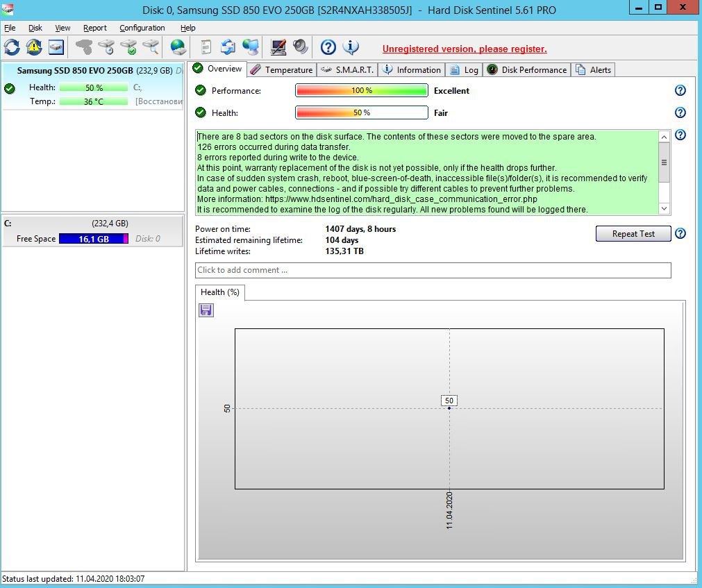Viewport: 702px width, 588px height.
Task: Click the speaker sound toolbar icon
Action: (x=301, y=47)
